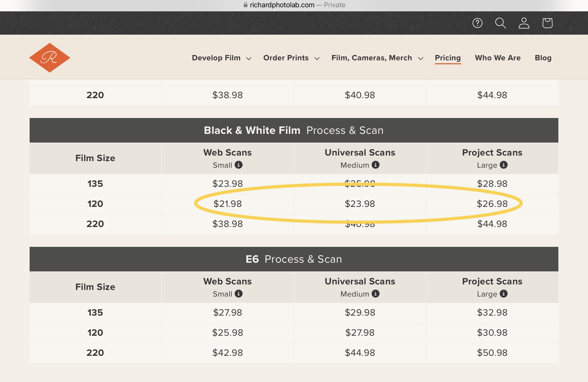Image resolution: width=588 pixels, height=382 pixels.
Task: Open the Order Prints menu item
Action: (x=286, y=58)
